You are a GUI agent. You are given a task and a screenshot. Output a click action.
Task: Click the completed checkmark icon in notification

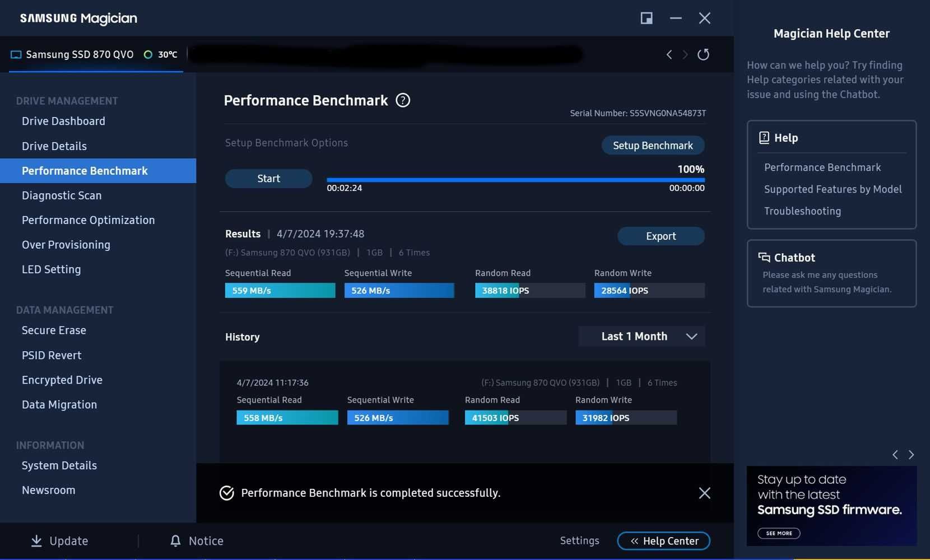point(227,493)
